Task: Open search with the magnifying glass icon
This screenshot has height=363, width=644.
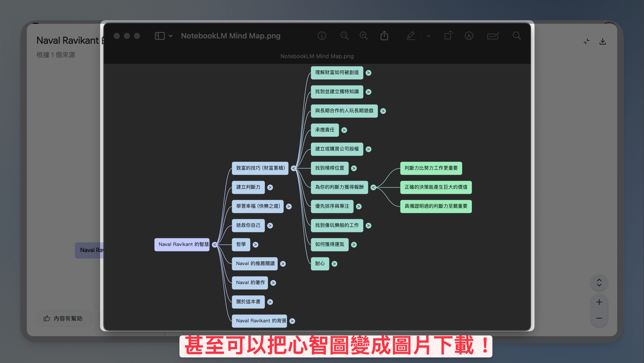Action: 517,36
